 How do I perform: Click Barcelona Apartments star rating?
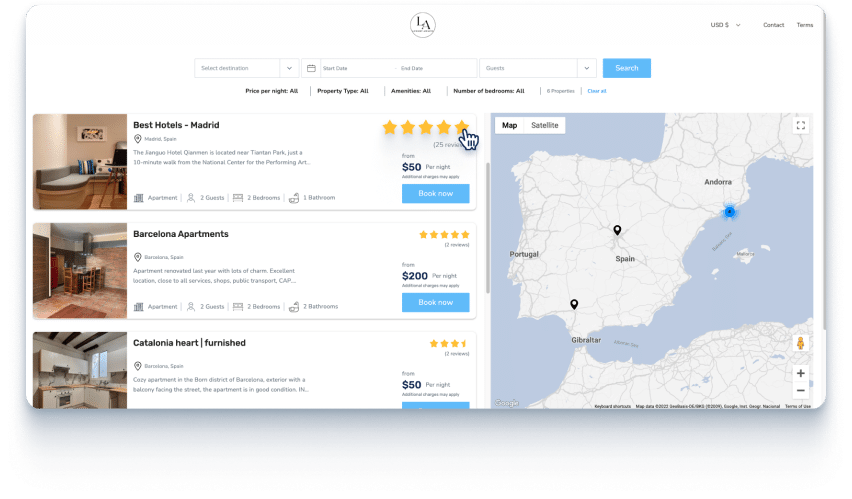444,235
